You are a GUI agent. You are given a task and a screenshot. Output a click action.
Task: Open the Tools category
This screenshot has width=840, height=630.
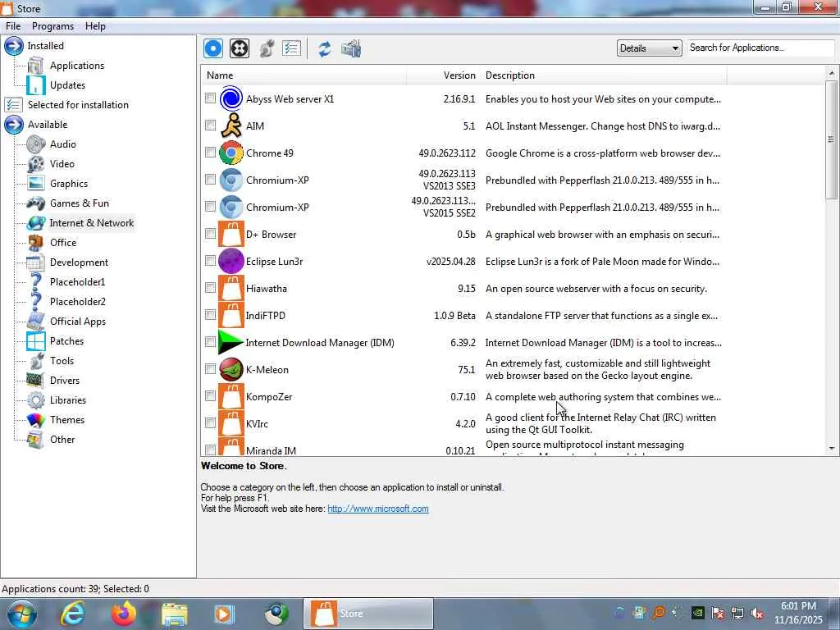[x=62, y=361]
